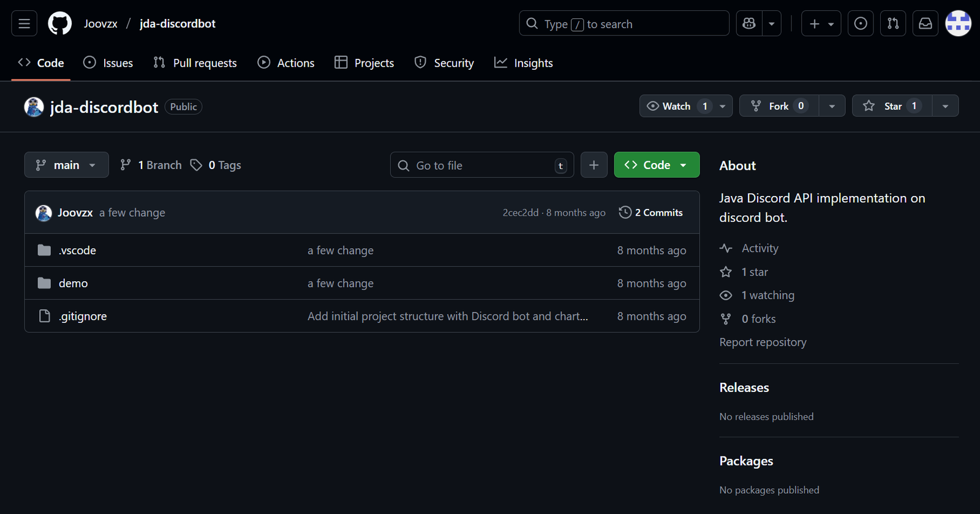The width and height of the screenshot is (980, 514).
Task: Open the Issues shortcut in header
Action: pos(861,24)
